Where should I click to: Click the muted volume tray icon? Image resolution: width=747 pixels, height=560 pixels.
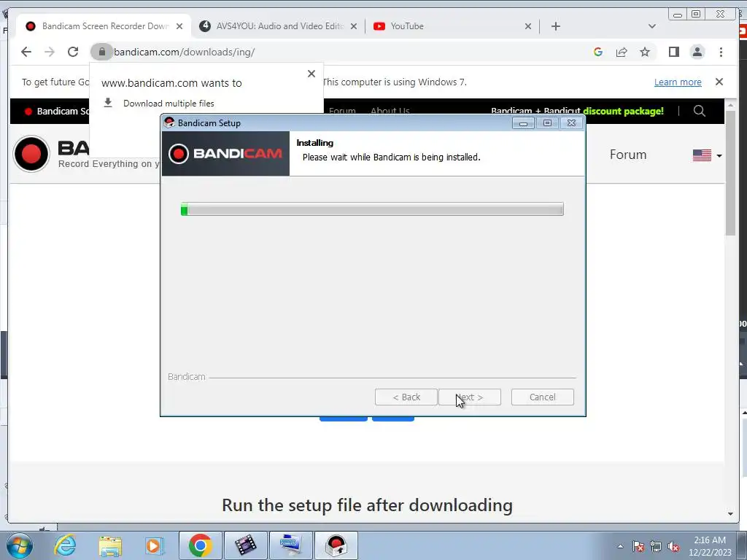(x=673, y=547)
